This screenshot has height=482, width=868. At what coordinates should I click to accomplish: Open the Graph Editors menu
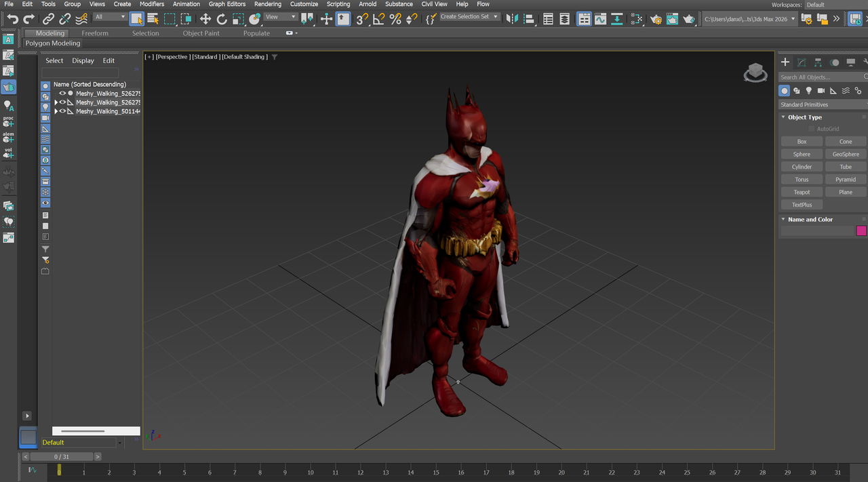point(227,4)
